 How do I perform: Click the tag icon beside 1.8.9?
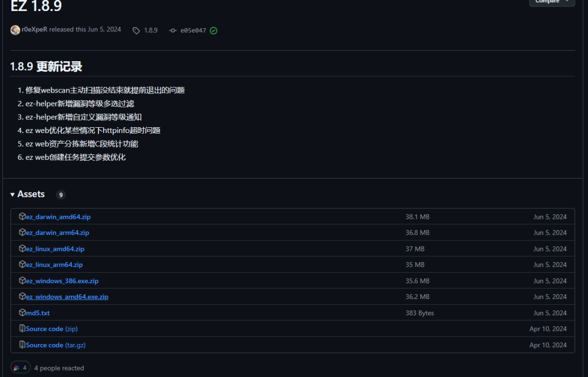(136, 30)
